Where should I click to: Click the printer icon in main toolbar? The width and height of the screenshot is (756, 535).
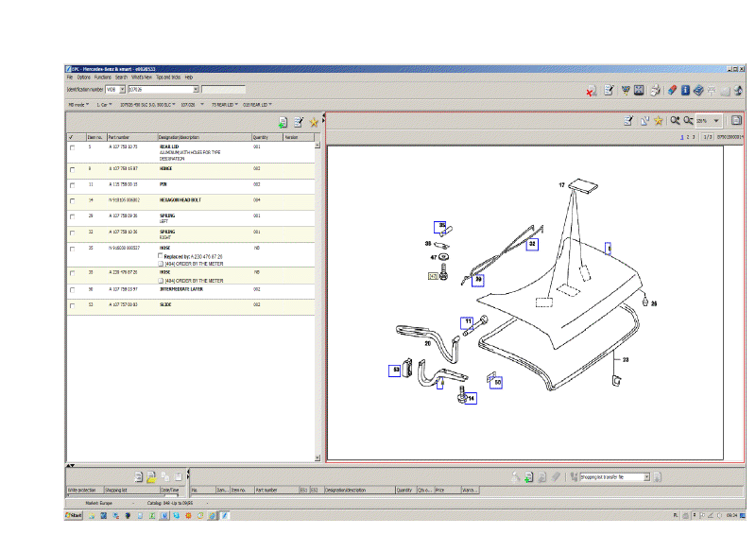(x=655, y=91)
